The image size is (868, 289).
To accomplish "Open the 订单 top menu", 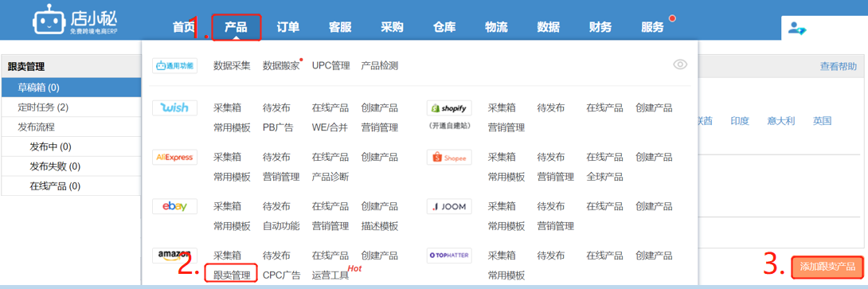I will pos(287,27).
